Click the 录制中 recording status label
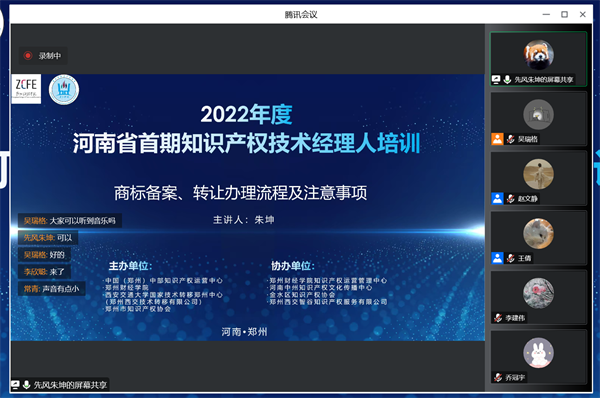This screenshot has width=600, height=398. click(50, 56)
